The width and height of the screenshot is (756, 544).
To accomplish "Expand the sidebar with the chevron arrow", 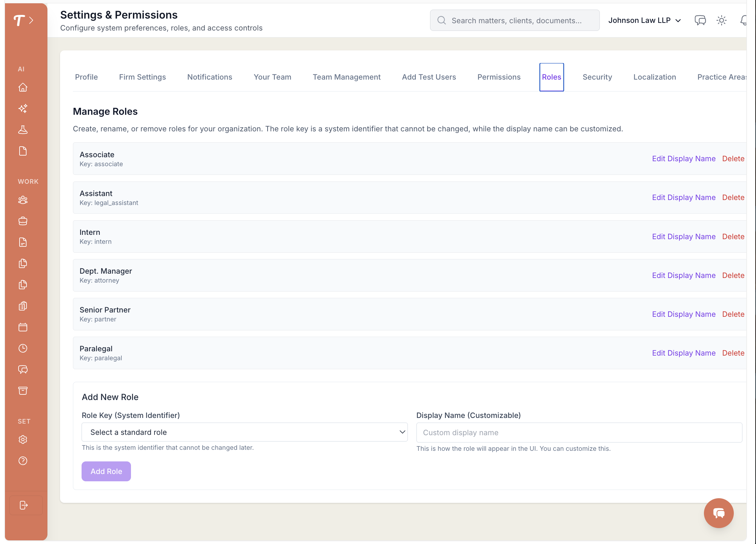I will pyautogui.click(x=31, y=20).
